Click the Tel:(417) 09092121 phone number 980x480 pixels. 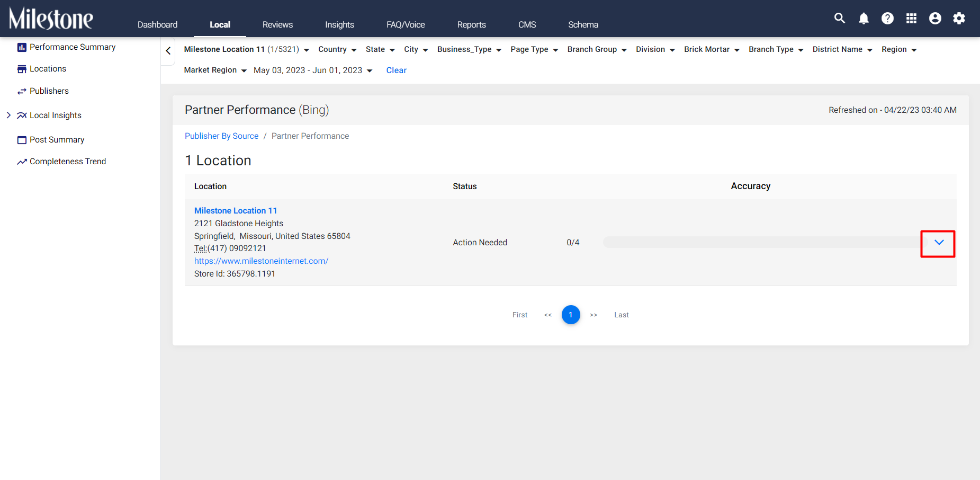coord(230,248)
